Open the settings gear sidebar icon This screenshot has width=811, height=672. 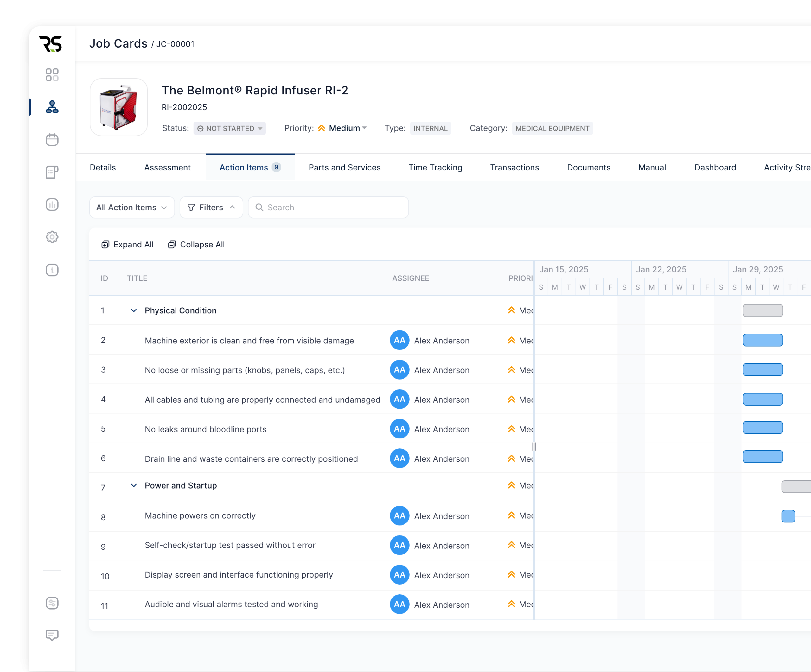(x=52, y=237)
